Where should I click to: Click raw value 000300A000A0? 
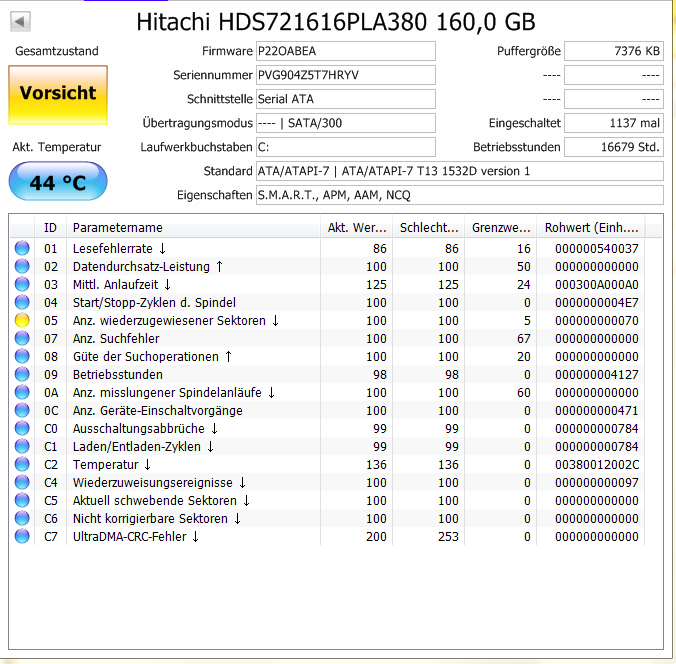(x=597, y=285)
